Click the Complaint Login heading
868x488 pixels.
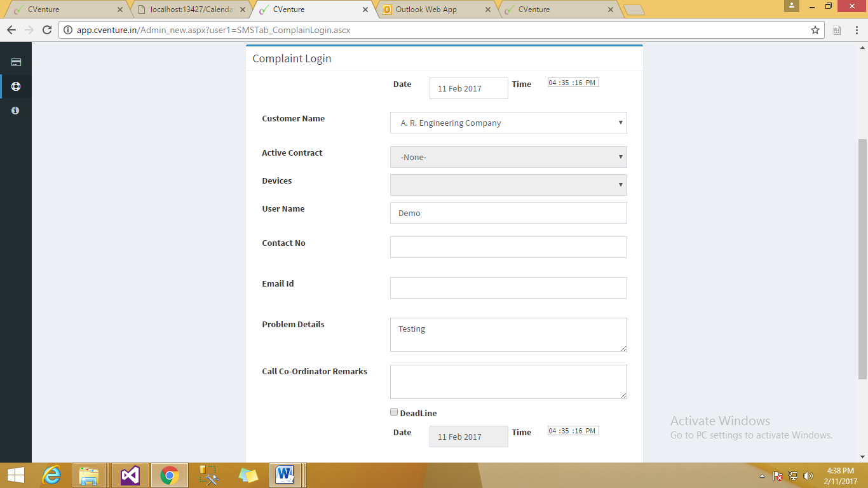coord(292,58)
